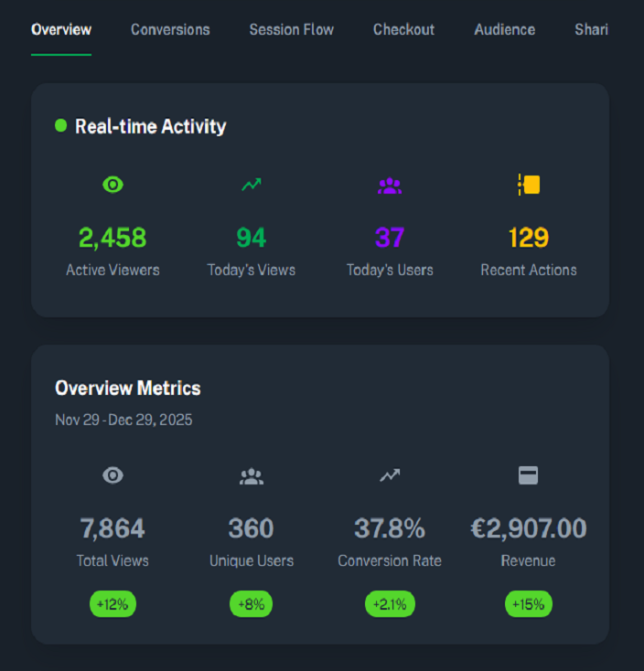Viewport: 644px width, 671px height.
Task: Click the yellow Recent Actions icon
Action: tap(529, 185)
